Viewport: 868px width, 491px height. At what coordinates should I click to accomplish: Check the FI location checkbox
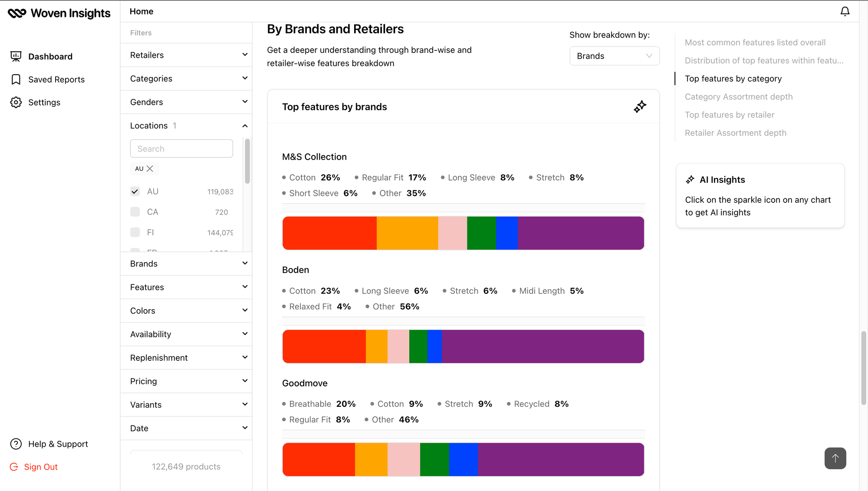pos(135,232)
